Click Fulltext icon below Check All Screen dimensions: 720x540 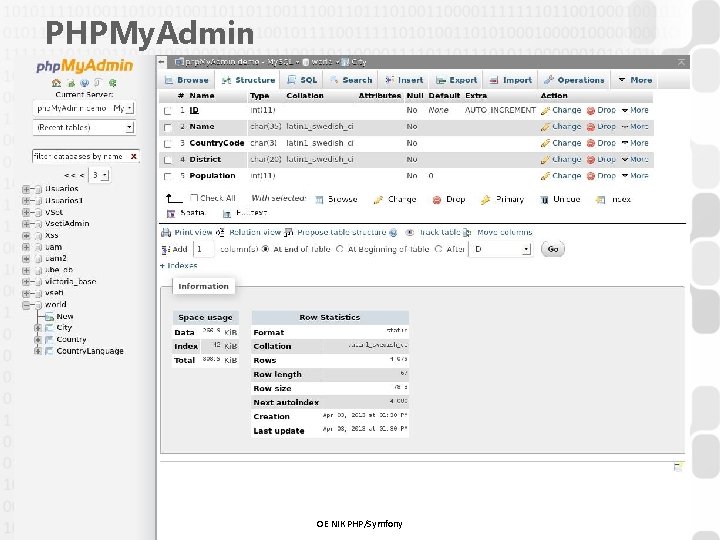click(x=226, y=214)
